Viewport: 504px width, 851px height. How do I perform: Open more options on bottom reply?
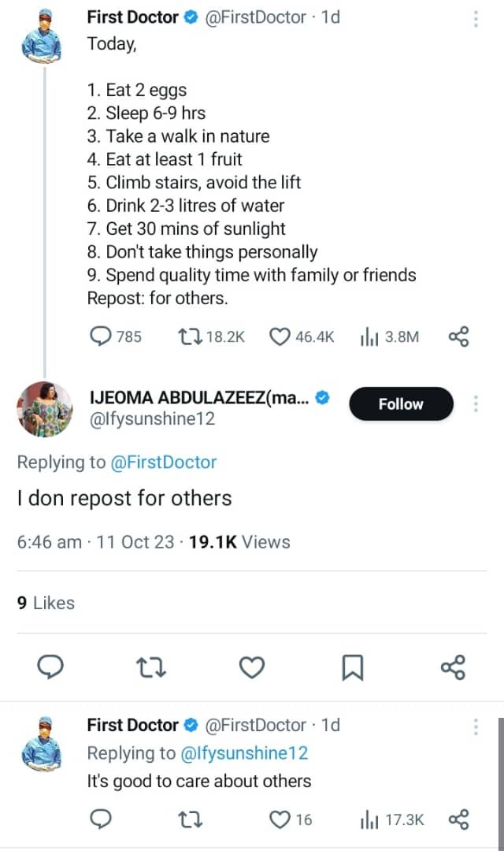476,726
